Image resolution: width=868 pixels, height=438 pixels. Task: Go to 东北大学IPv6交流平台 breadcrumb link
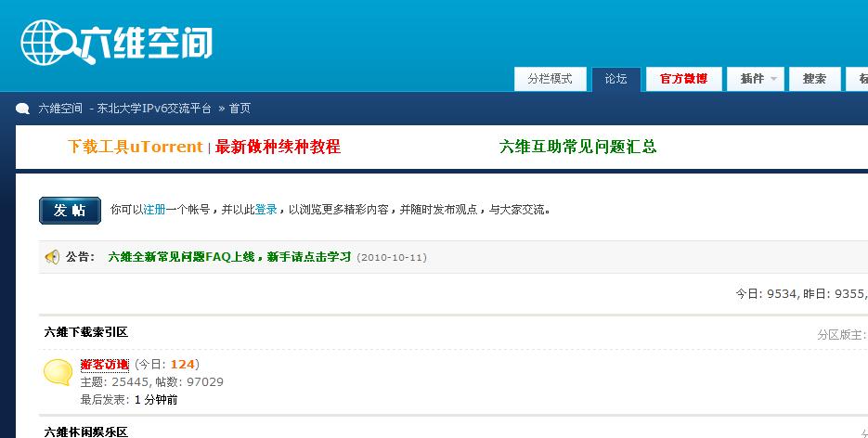[x=154, y=109]
